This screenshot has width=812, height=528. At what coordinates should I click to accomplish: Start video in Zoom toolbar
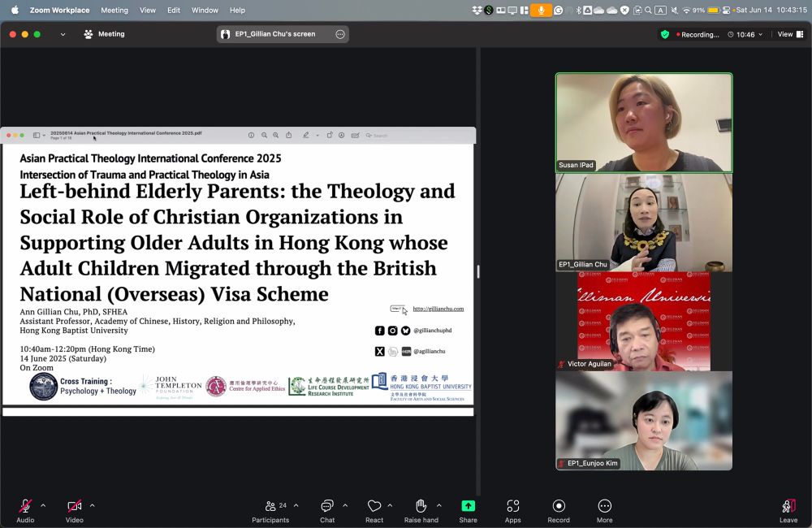[x=74, y=511]
